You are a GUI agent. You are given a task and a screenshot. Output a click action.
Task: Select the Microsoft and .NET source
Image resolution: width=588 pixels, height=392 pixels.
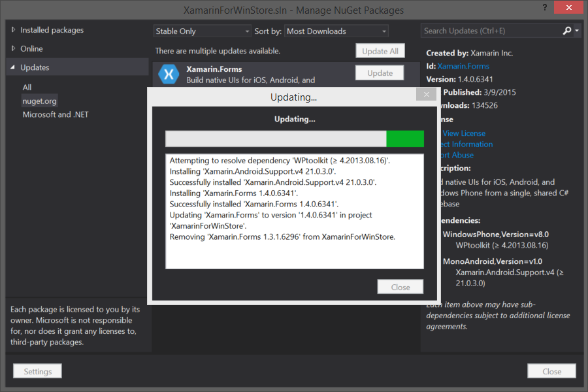[x=56, y=114]
